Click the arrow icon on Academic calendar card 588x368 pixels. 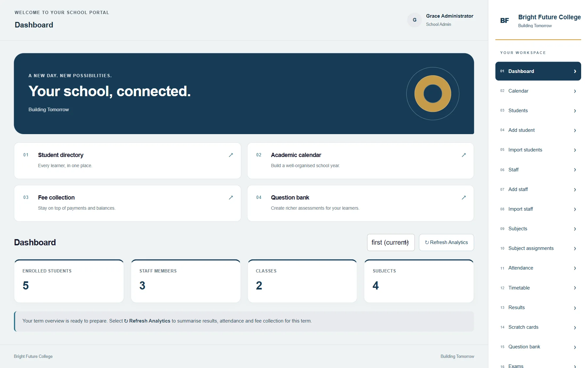coord(464,155)
